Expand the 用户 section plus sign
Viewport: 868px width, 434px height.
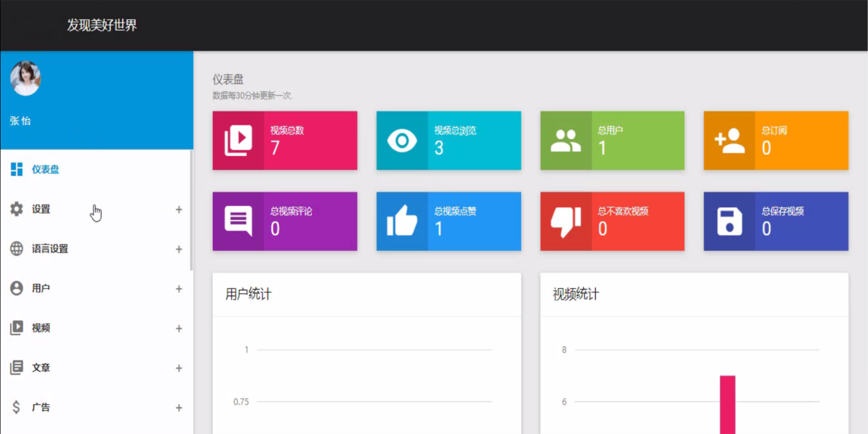click(179, 289)
